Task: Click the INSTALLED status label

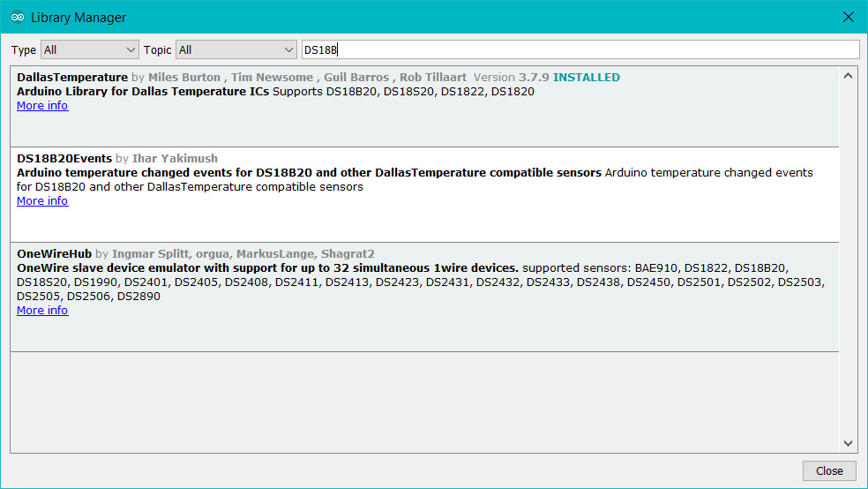Action: click(587, 78)
